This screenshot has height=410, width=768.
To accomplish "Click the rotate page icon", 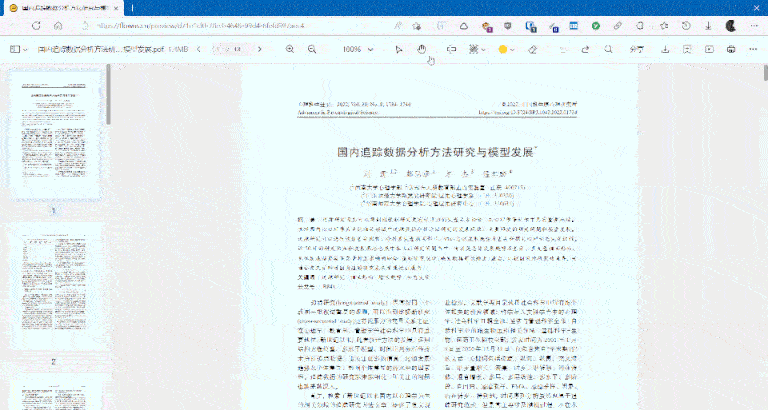I will (585, 49).
